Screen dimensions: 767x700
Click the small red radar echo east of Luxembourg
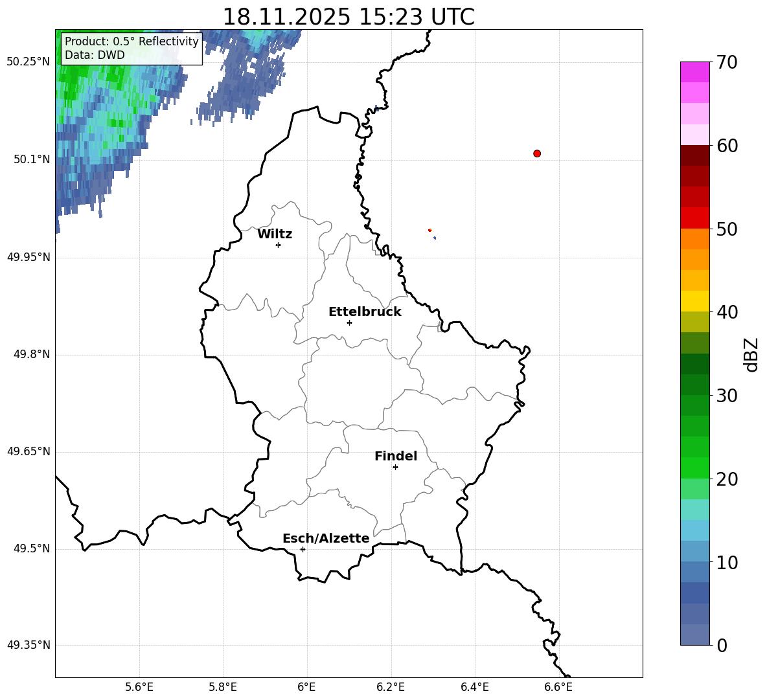point(430,231)
